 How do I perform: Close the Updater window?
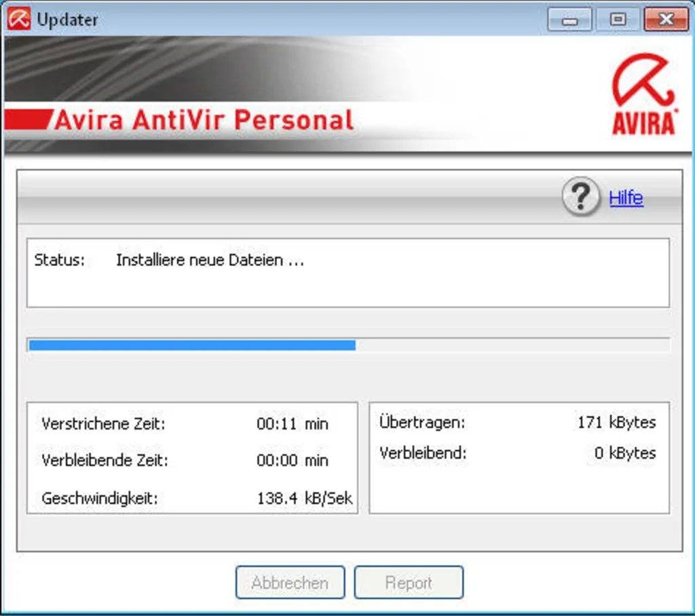(x=665, y=20)
